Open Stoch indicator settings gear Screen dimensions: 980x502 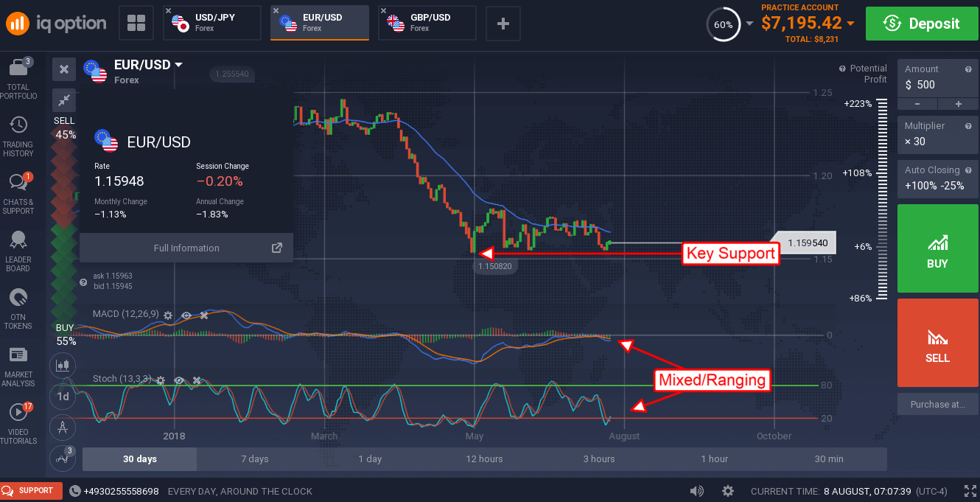click(160, 380)
